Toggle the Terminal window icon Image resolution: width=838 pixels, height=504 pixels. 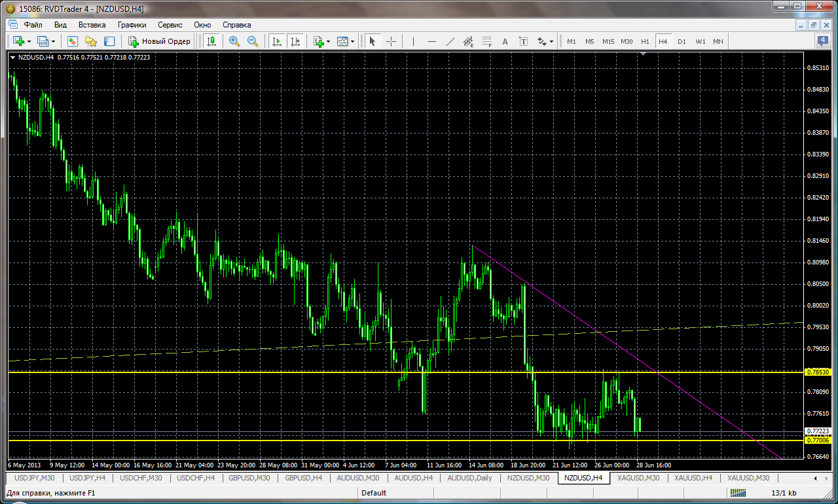pyautogui.click(x=109, y=41)
